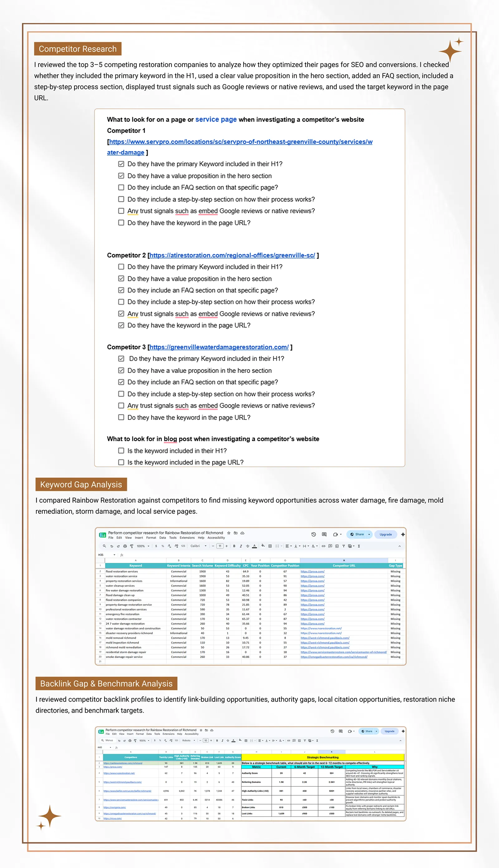Open the Roboto font dropdown in Backlink sheet
The image size is (499, 868).
(x=188, y=740)
